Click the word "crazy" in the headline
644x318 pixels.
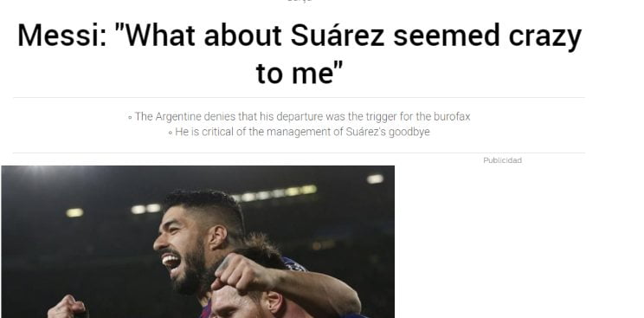tap(545, 37)
